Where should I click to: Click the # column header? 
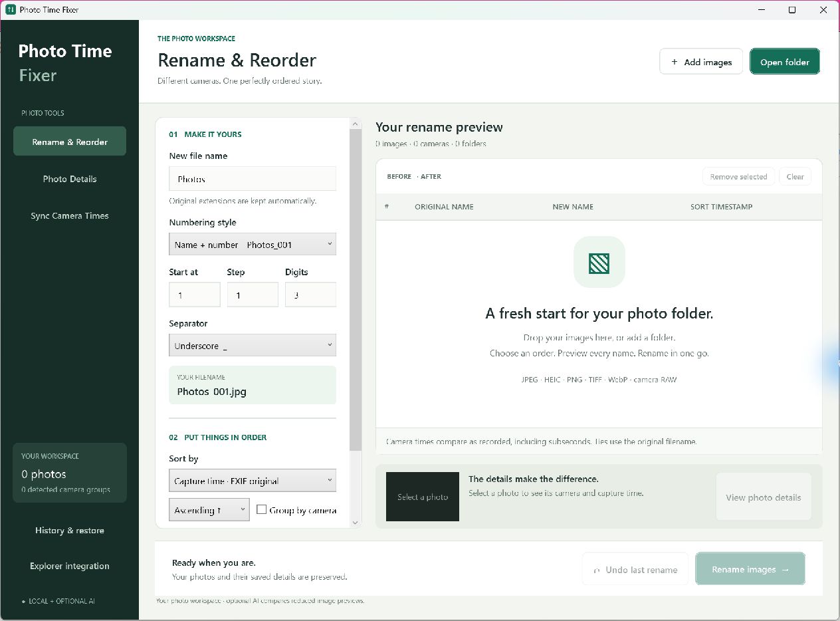[x=387, y=207]
